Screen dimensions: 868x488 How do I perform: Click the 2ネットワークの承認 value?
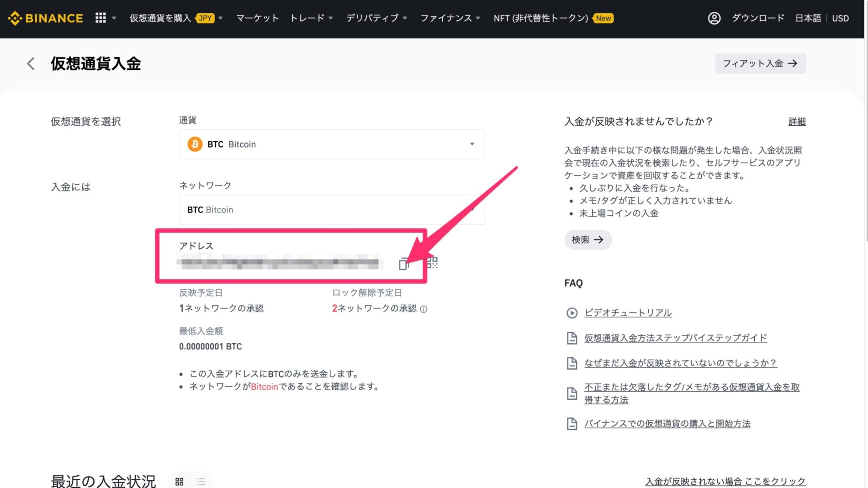[374, 308]
